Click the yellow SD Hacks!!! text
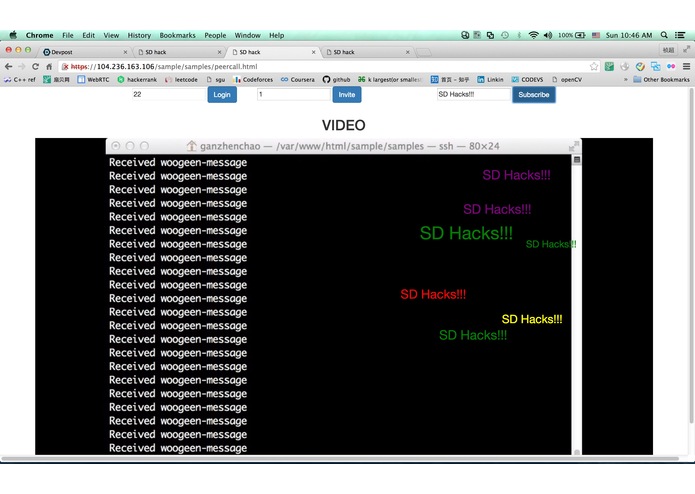 tap(532, 319)
